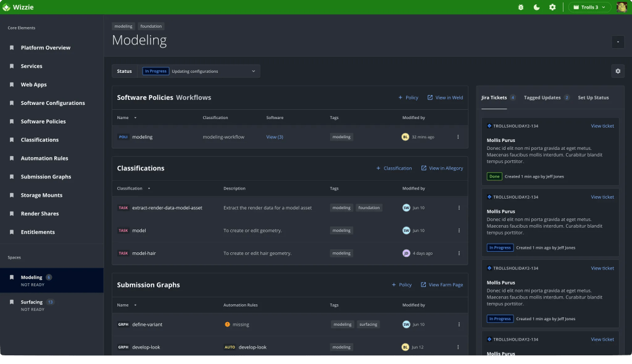The height and width of the screenshot is (364, 632).
Task: Open the page settings gear beside Status
Action: click(x=618, y=71)
